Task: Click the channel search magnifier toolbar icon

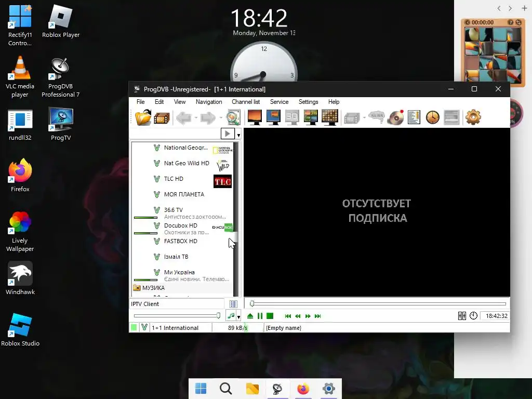Action: [233, 117]
